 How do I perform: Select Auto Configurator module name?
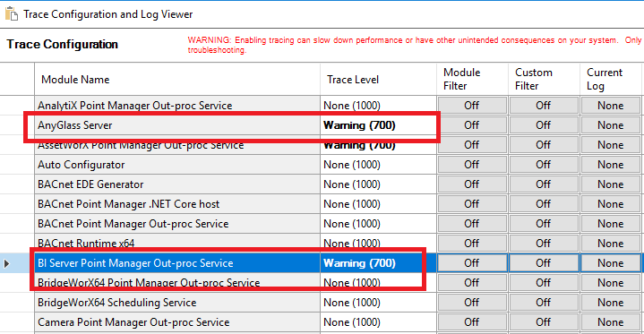pos(177,165)
